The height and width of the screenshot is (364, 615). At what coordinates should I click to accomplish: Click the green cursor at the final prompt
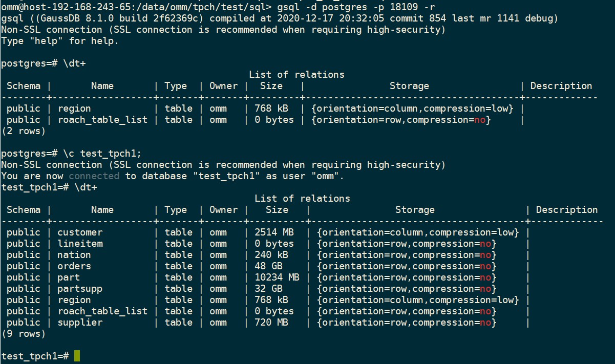tap(77, 356)
